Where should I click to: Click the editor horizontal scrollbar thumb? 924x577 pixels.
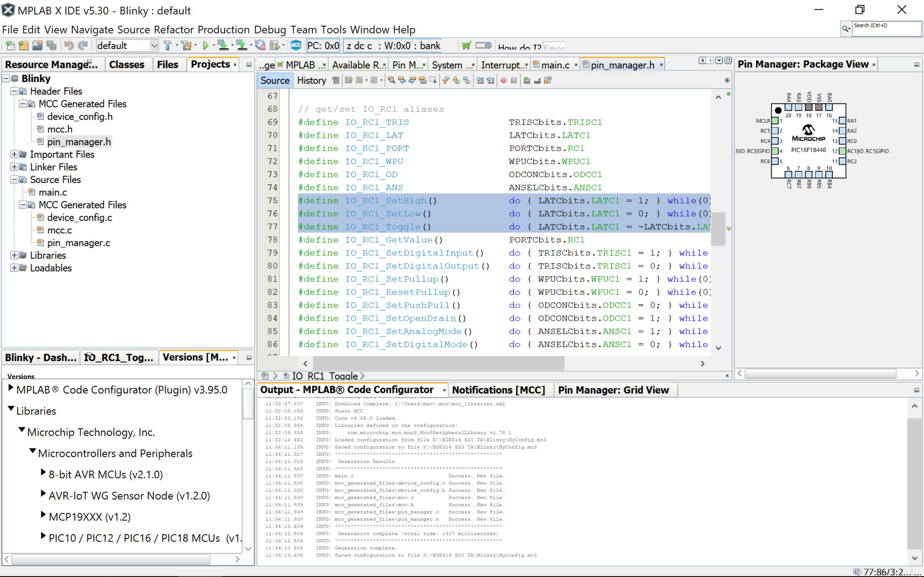(438, 363)
